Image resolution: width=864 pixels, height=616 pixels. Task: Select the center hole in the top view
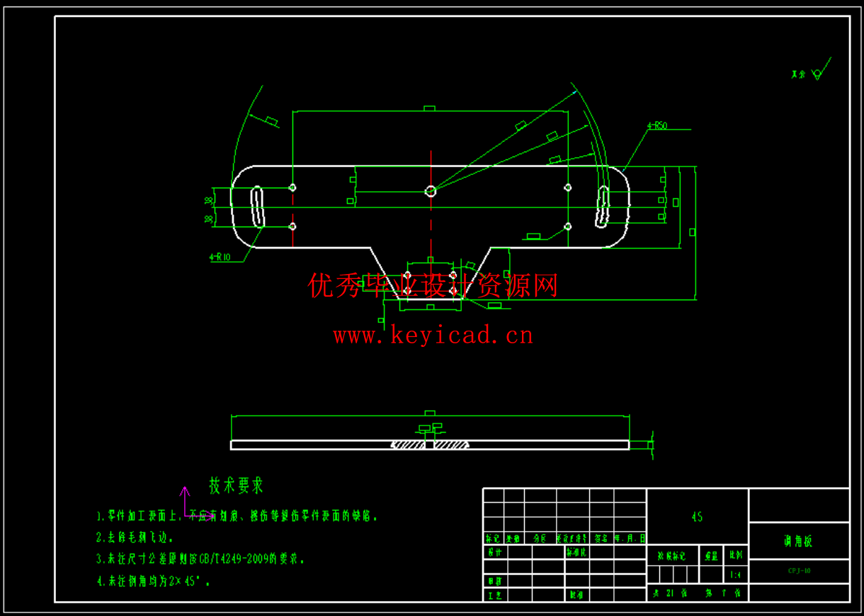tap(429, 190)
